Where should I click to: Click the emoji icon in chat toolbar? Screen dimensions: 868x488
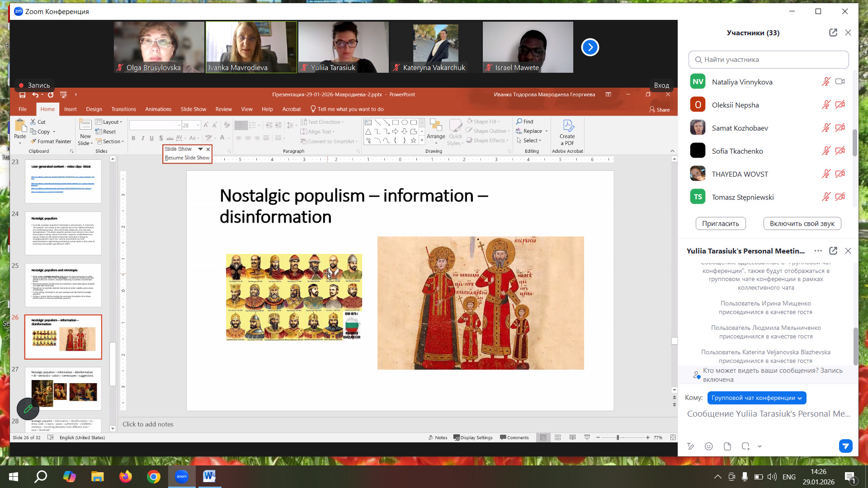(708, 446)
